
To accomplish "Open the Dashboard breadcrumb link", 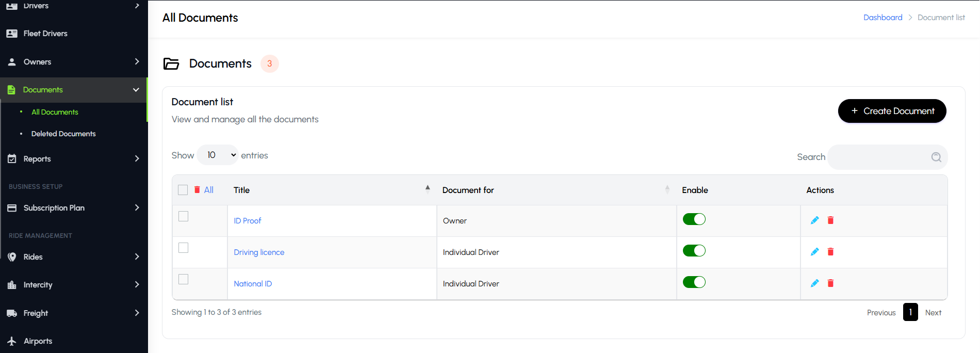I will 883,18.
